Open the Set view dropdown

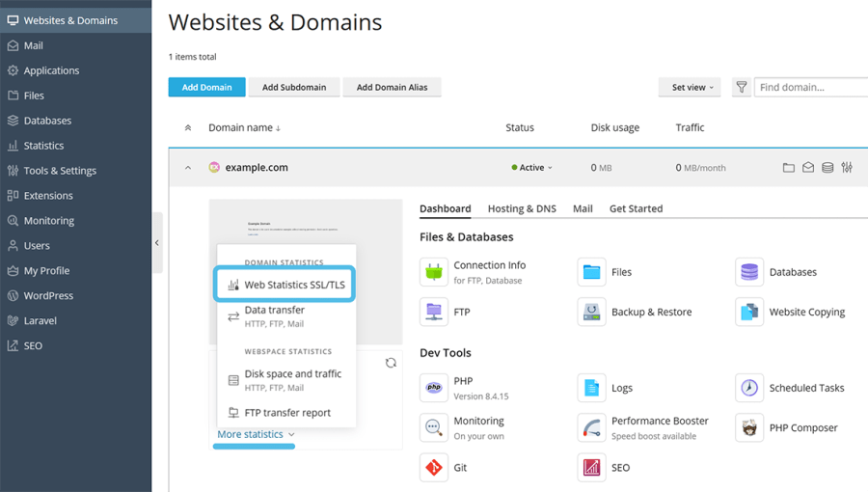click(x=692, y=87)
